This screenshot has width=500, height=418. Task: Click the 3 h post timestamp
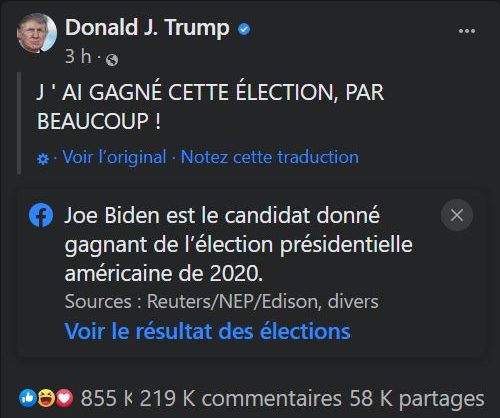click(78, 56)
